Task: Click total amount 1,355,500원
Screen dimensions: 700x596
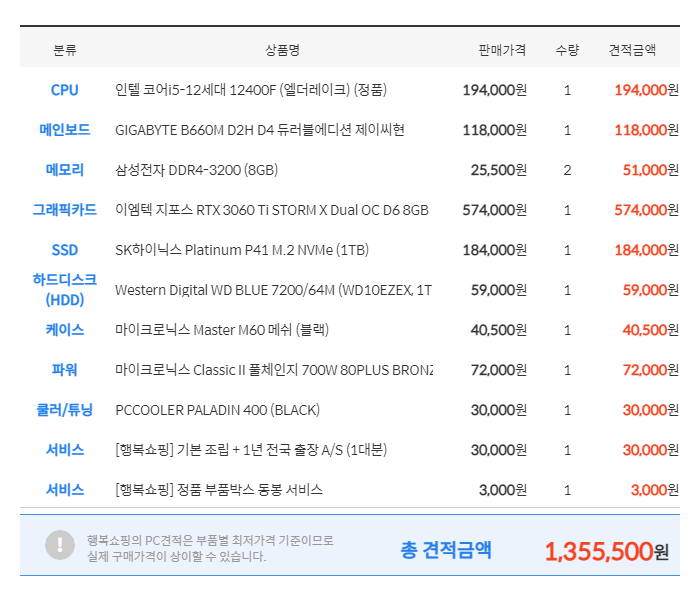Action: click(606, 551)
